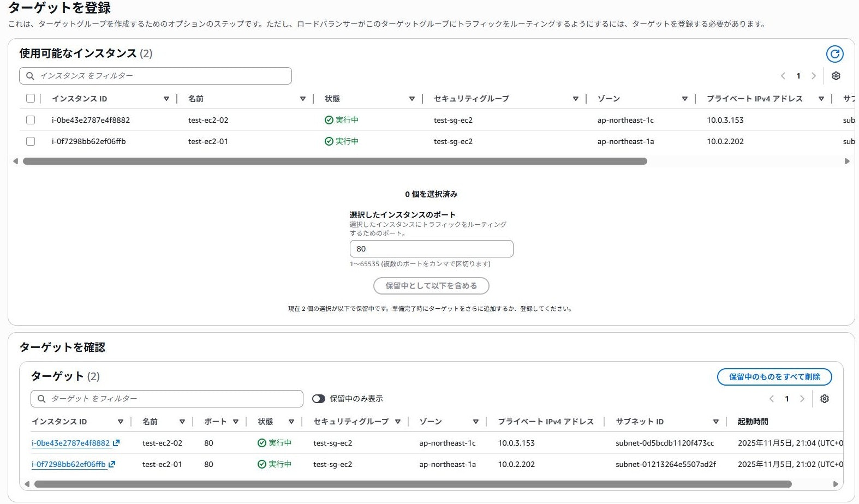Image resolution: width=859 pixels, height=504 pixels.
Task: Click launch time 21:04 cell
Action: 790,443
